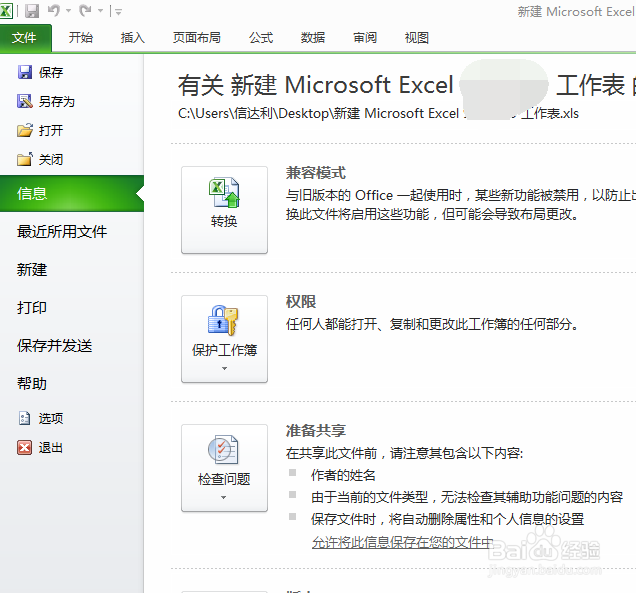The height and width of the screenshot is (593, 636).
Task: Click the line 由于当前的文件类型，无法检查其辅助功能问题的内容
Action: click(x=467, y=497)
